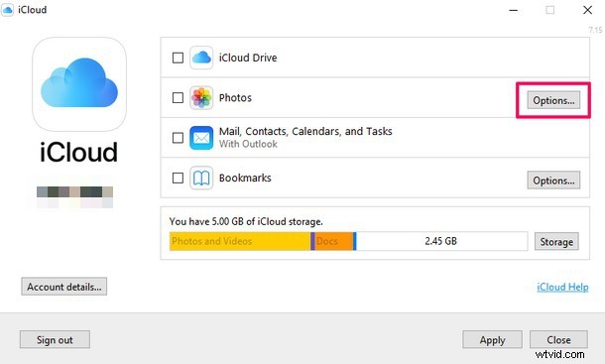This screenshot has width=605, height=364.
Task: Sign out of iCloud
Action: (x=55, y=339)
